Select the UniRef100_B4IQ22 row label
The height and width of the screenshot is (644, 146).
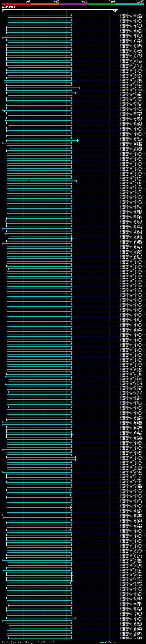point(131,50)
